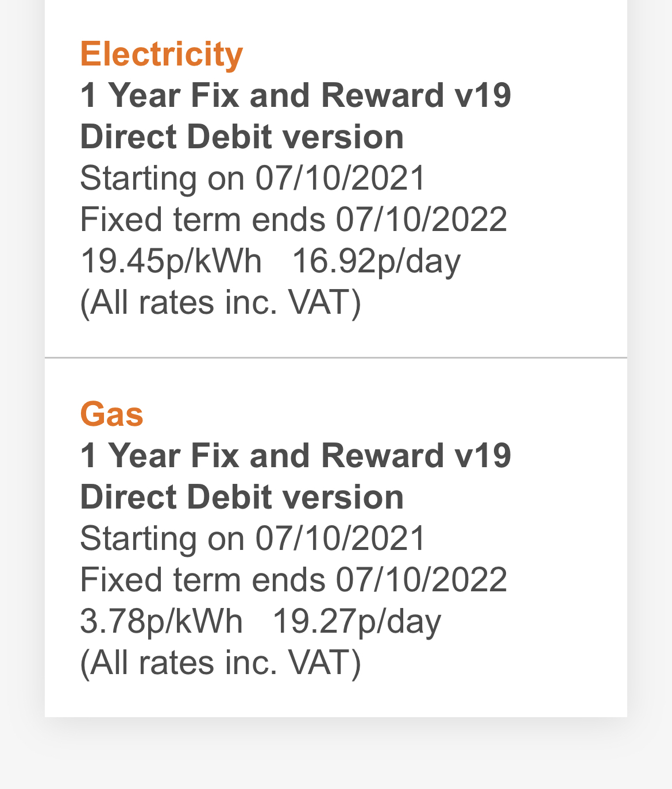Select the electricity Starting on 07/10/2021 line
The height and width of the screenshot is (789, 672).
click(x=252, y=178)
